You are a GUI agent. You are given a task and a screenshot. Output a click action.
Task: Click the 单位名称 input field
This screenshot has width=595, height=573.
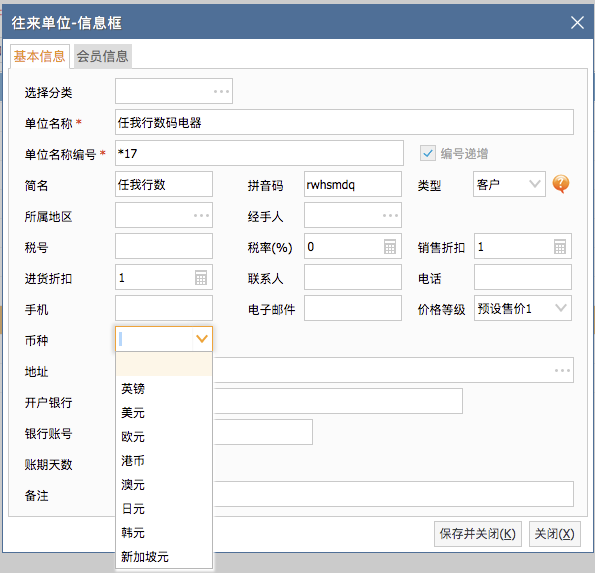click(344, 122)
